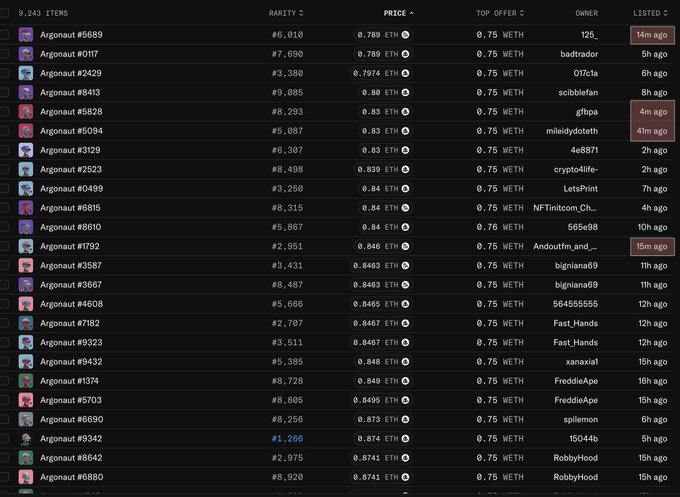Select the checkbox for Argonaut #3129
680x497 pixels.
(x=4, y=150)
